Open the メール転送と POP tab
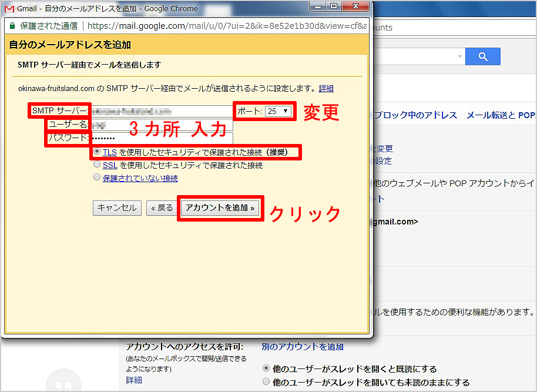This screenshot has height=392, width=537. coord(501,115)
